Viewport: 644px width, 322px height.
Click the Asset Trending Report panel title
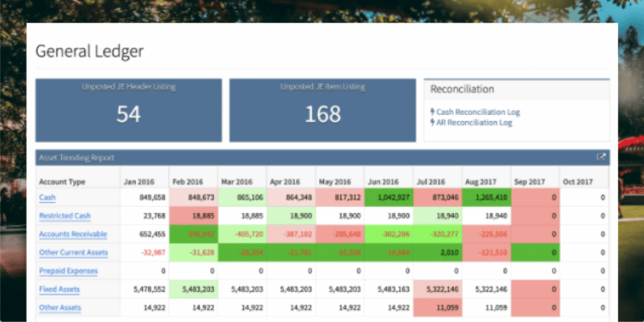click(77, 157)
